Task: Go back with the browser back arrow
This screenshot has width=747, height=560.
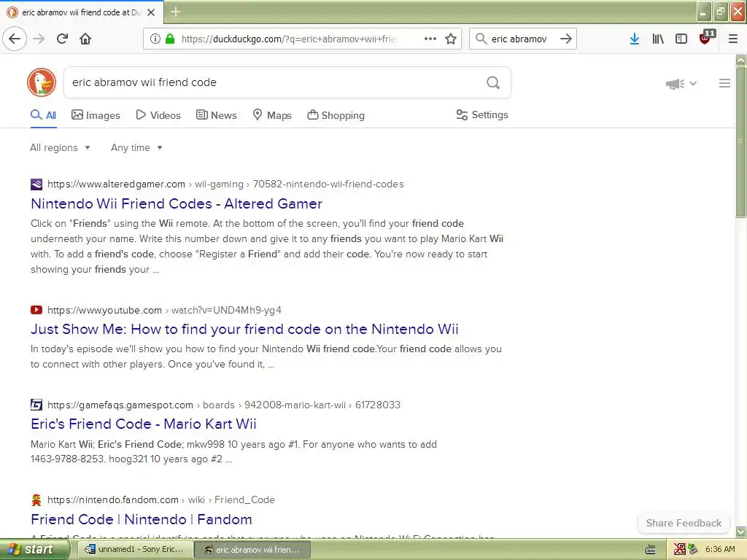Action: [x=15, y=39]
